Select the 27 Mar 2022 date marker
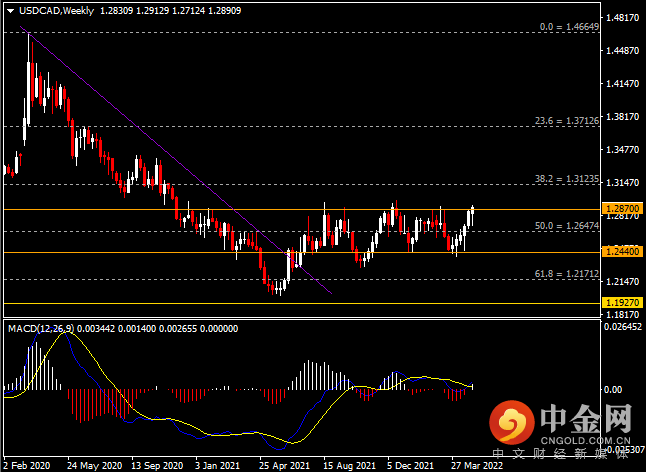646x472 pixels. [x=477, y=466]
